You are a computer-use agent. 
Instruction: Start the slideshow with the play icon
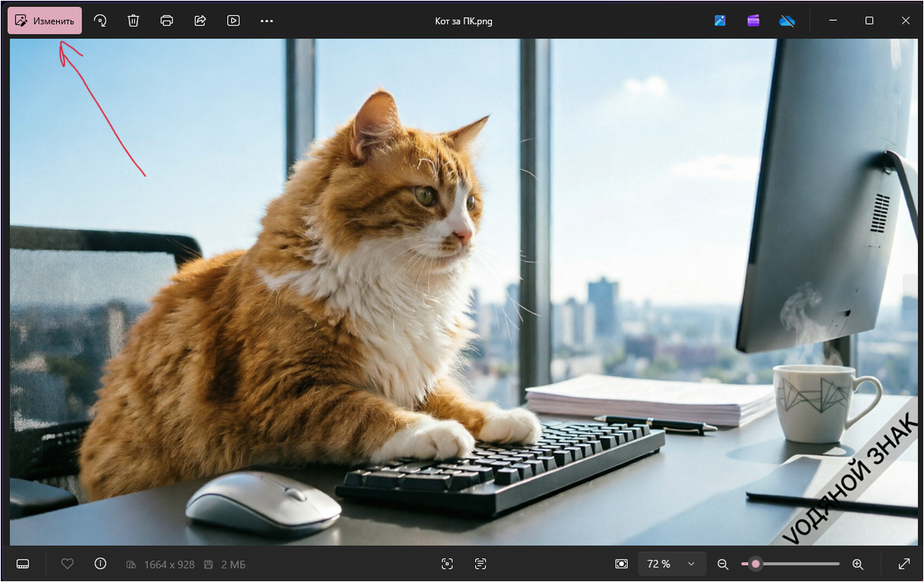pyautogui.click(x=233, y=21)
